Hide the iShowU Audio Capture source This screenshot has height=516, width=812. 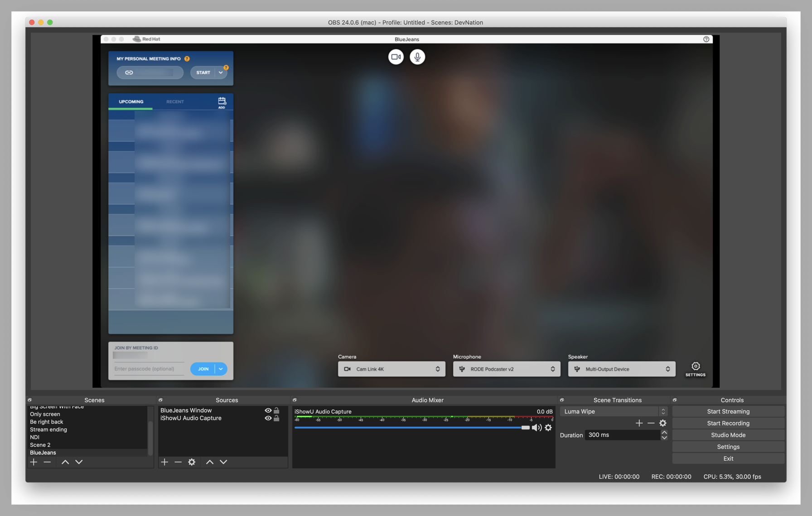click(x=268, y=418)
